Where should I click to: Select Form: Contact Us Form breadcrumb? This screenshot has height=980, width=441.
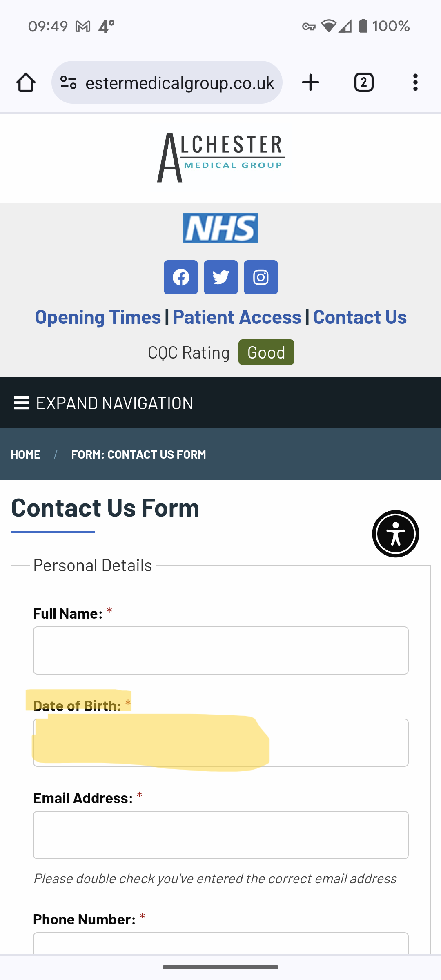coord(138,454)
